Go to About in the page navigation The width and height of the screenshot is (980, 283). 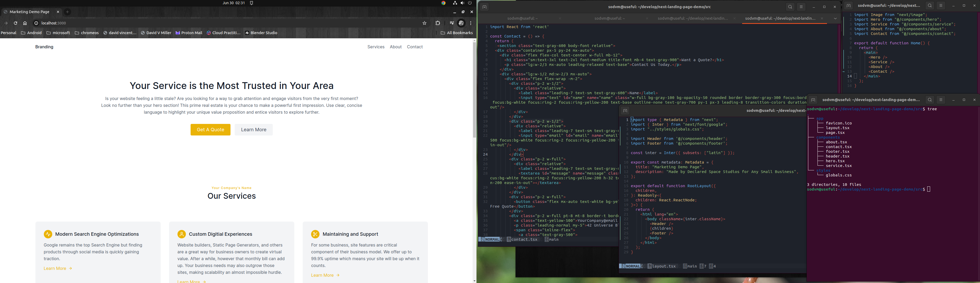[396, 47]
